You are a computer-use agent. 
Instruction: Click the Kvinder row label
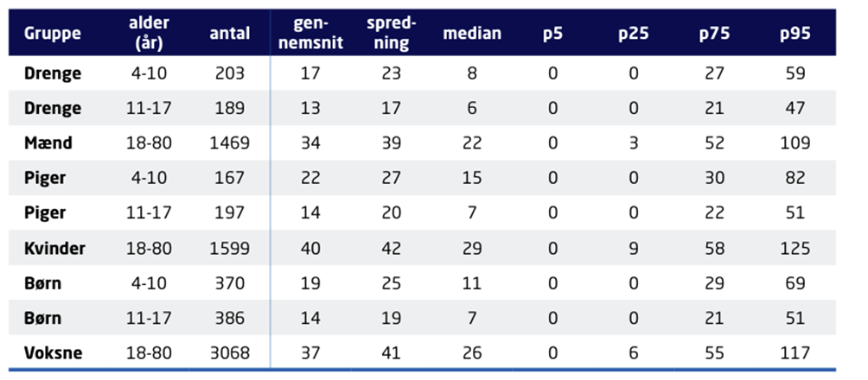(x=54, y=249)
